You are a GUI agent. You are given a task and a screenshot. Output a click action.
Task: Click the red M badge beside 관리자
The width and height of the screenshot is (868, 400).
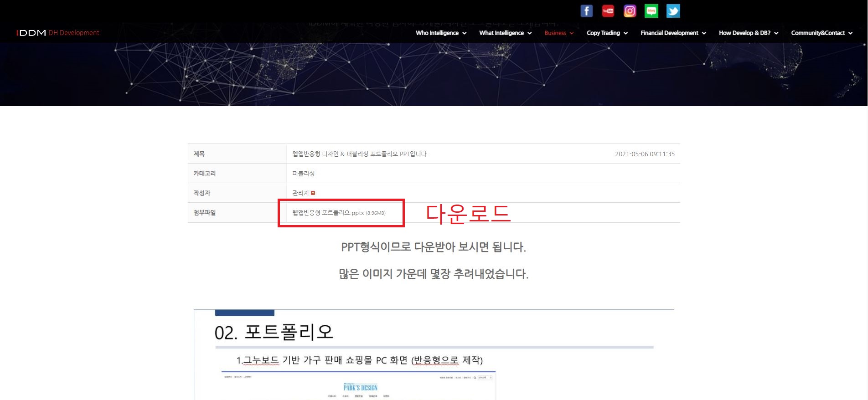click(x=313, y=193)
